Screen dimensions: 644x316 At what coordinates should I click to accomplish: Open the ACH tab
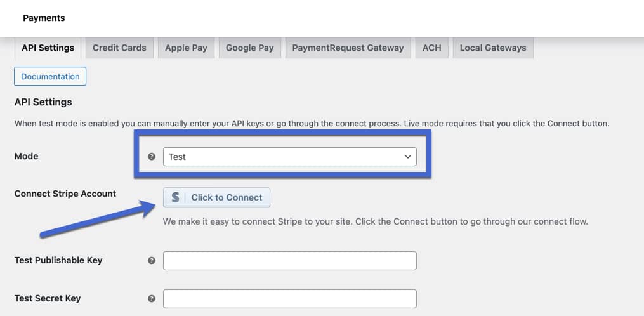pos(431,48)
